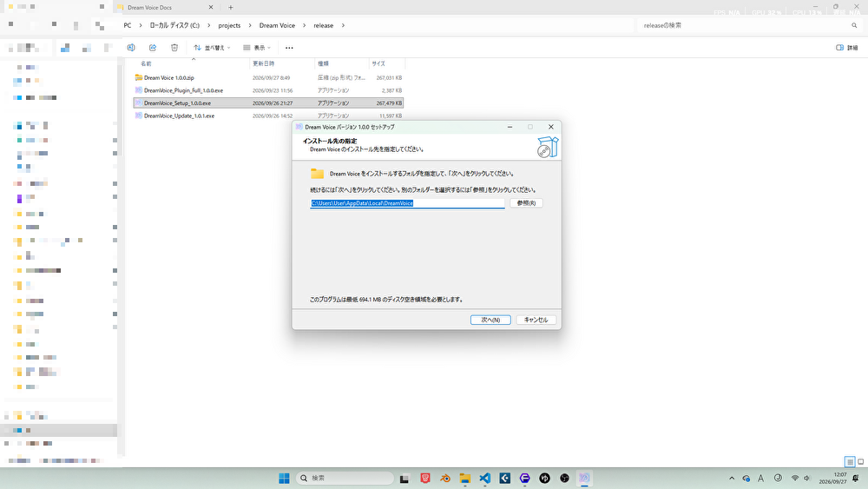Click the setup dialog title bar app icon
This screenshot has width=868, height=489.
(x=299, y=127)
